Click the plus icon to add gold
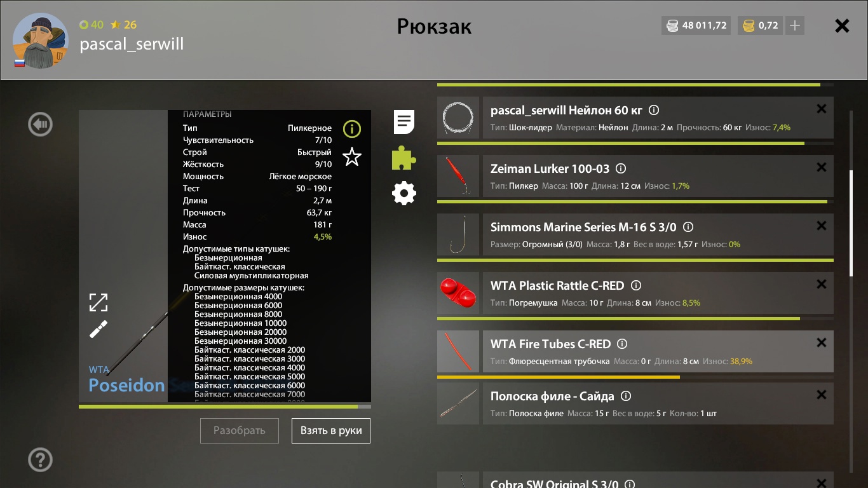The height and width of the screenshot is (488, 868). pyautogui.click(x=795, y=26)
